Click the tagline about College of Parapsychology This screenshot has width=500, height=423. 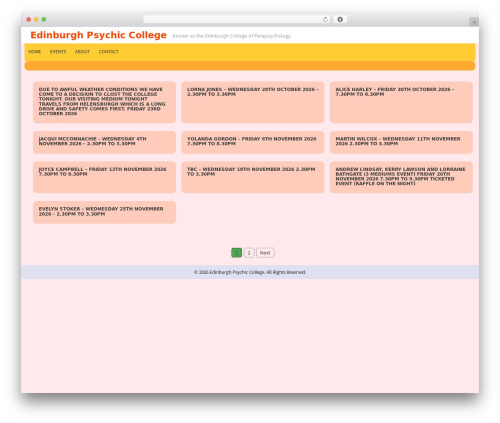tap(232, 36)
